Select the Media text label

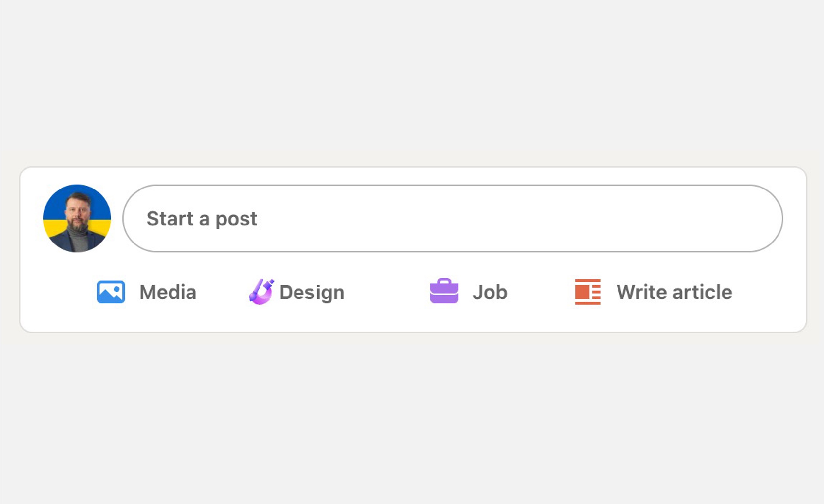pos(168,292)
